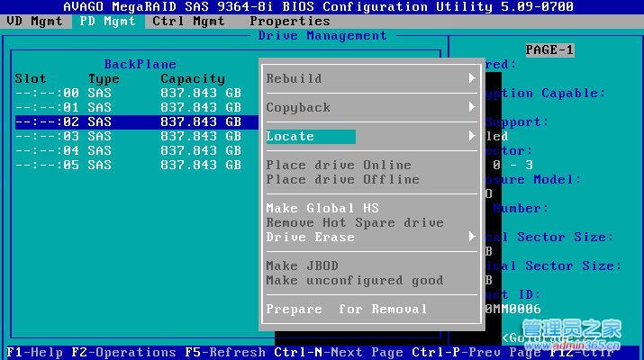Image resolution: width=644 pixels, height=360 pixels.
Task: Select the PD Mgmt tab
Action: (x=107, y=21)
